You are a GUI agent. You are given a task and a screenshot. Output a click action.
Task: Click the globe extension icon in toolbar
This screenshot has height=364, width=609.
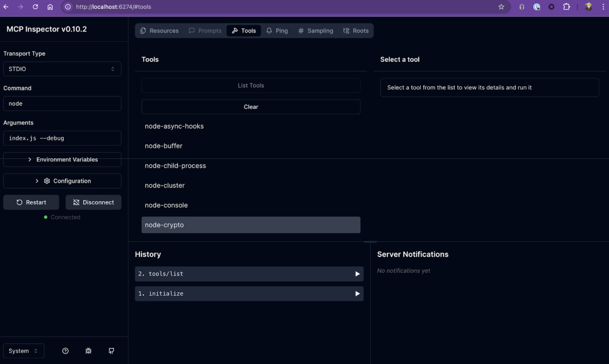(537, 7)
